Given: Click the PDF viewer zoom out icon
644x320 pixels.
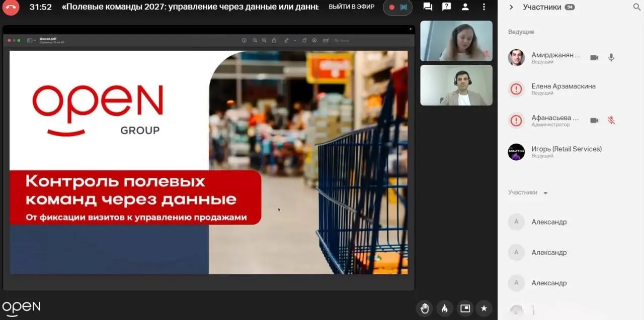Looking at the screenshot, I should [255, 40].
